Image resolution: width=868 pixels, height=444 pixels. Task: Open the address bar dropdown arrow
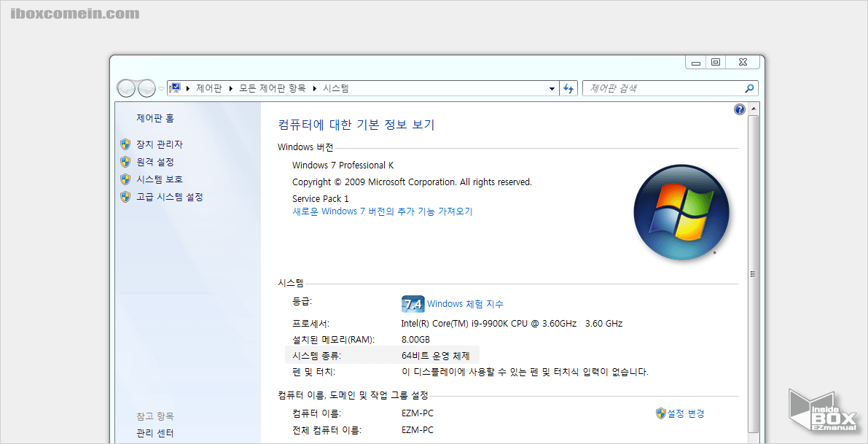[552, 87]
